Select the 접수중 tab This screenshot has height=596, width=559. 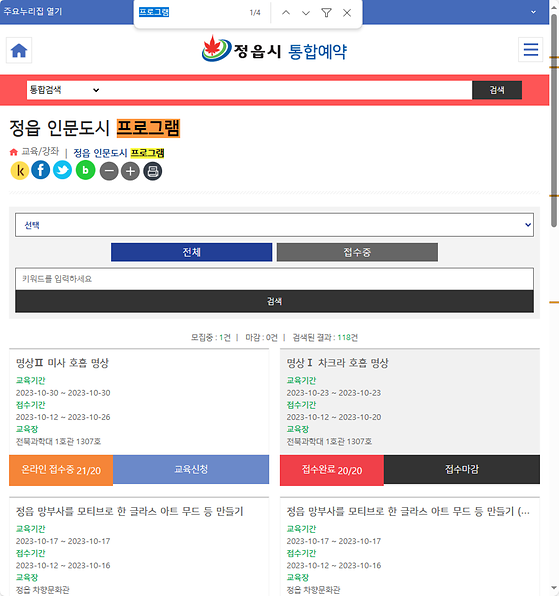[357, 252]
